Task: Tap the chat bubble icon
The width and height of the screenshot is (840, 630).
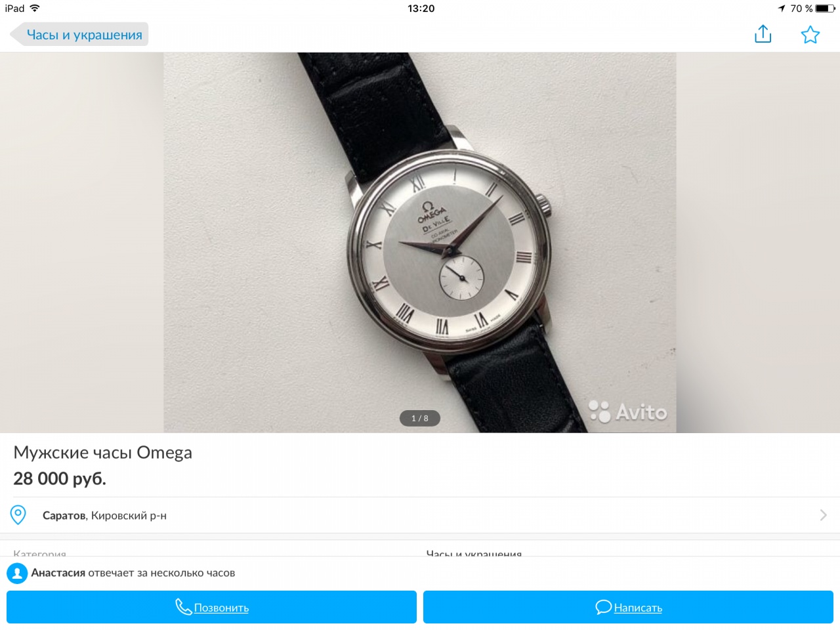Action: pyautogui.click(x=603, y=607)
